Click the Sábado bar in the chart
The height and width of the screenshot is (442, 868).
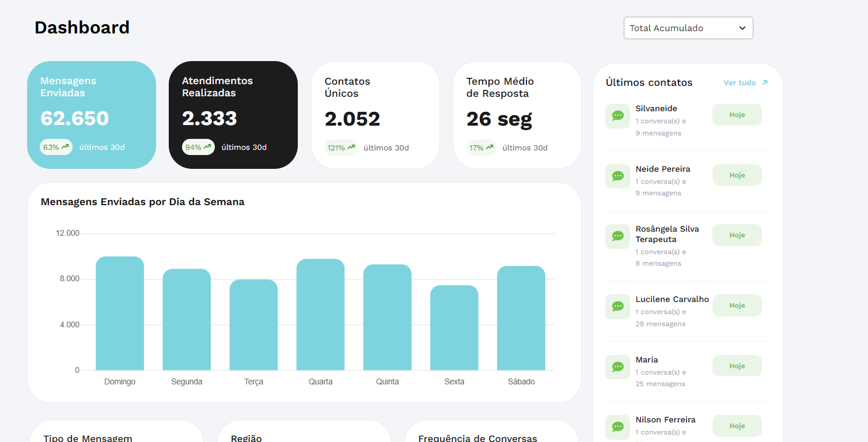click(x=521, y=318)
